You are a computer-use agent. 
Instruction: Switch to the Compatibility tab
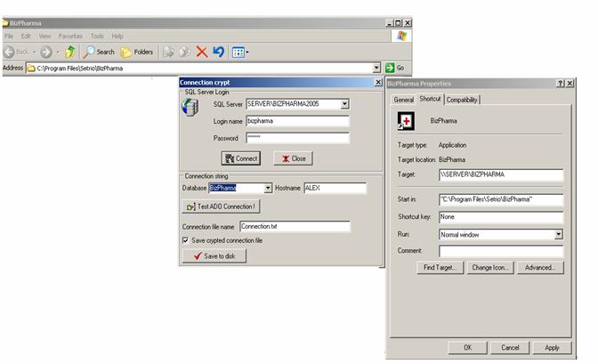click(x=462, y=100)
